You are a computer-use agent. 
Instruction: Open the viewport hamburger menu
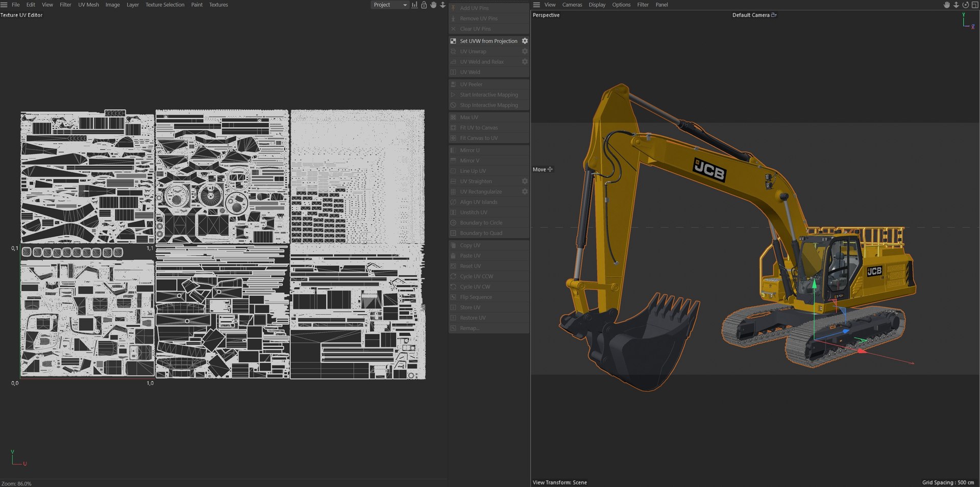pos(536,5)
